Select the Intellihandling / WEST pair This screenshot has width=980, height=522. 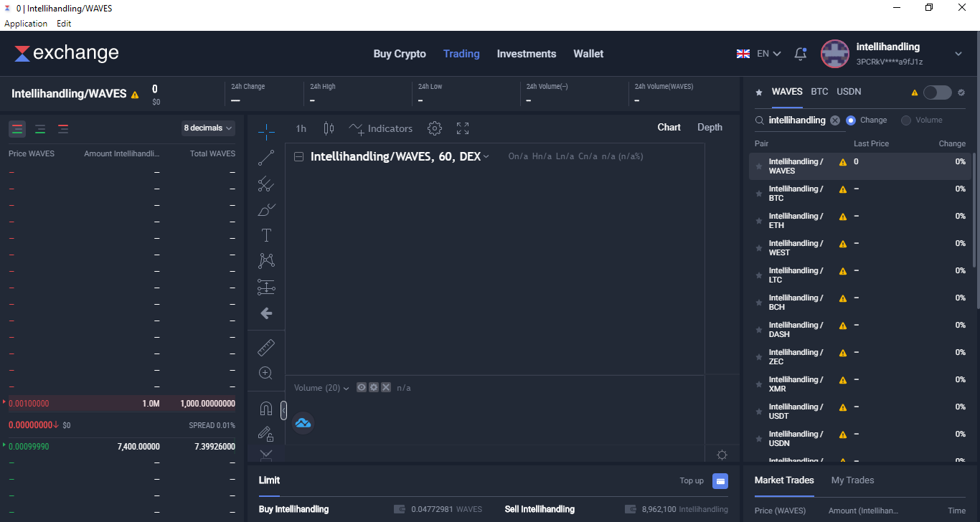(x=860, y=248)
